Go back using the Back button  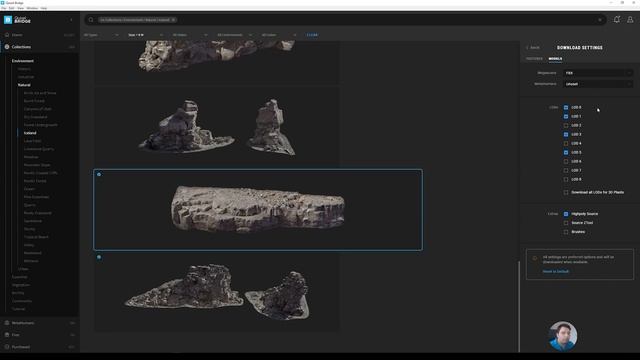pyautogui.click(x=533, y=48)
